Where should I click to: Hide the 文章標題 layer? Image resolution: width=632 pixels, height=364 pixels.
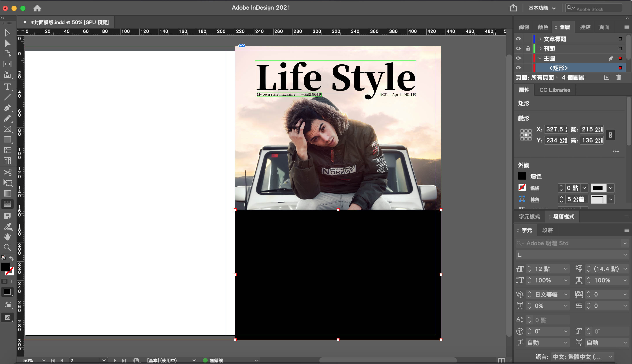[518, 39]
